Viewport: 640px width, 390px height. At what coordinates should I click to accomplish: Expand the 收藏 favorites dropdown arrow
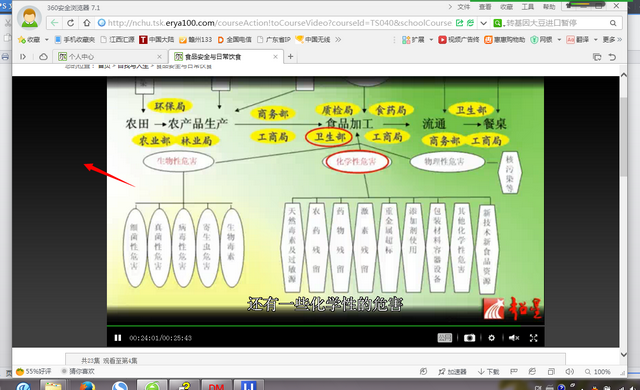47,40
